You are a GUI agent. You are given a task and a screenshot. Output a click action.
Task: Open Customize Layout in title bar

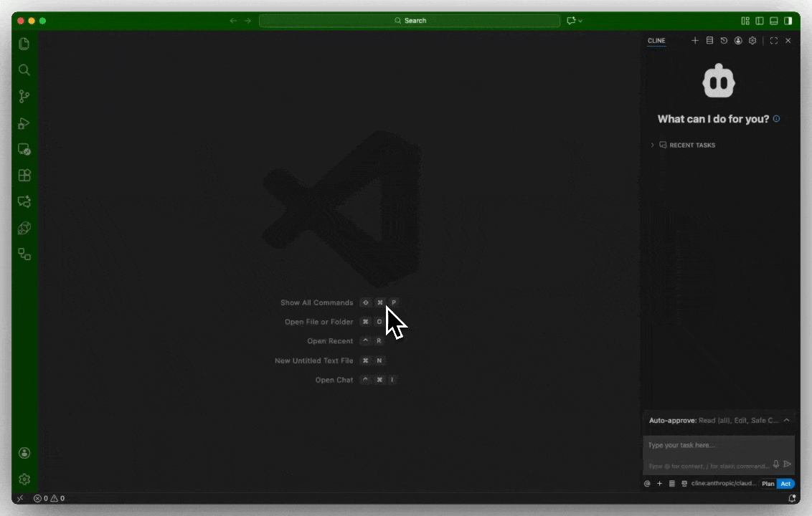[x=745, y=21]
